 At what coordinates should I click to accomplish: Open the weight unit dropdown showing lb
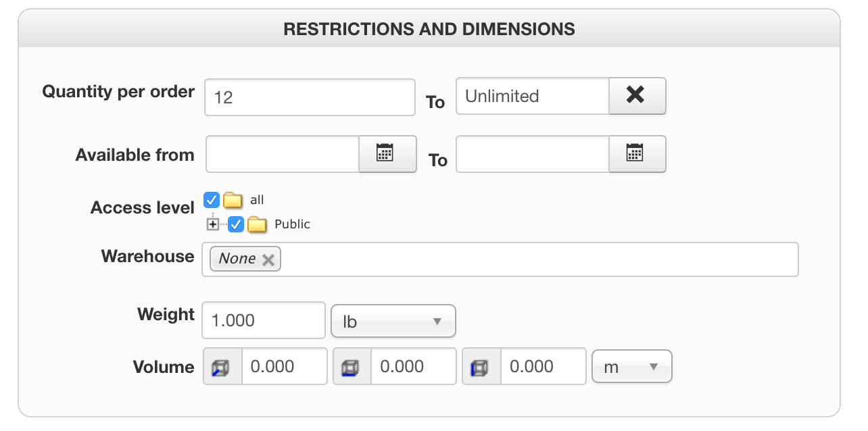[x=393, y=322]
